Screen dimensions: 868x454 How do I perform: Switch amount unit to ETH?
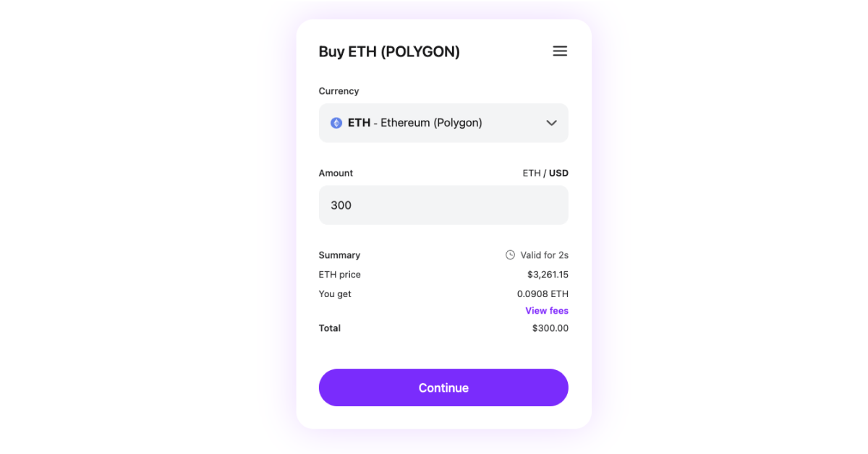531,174
